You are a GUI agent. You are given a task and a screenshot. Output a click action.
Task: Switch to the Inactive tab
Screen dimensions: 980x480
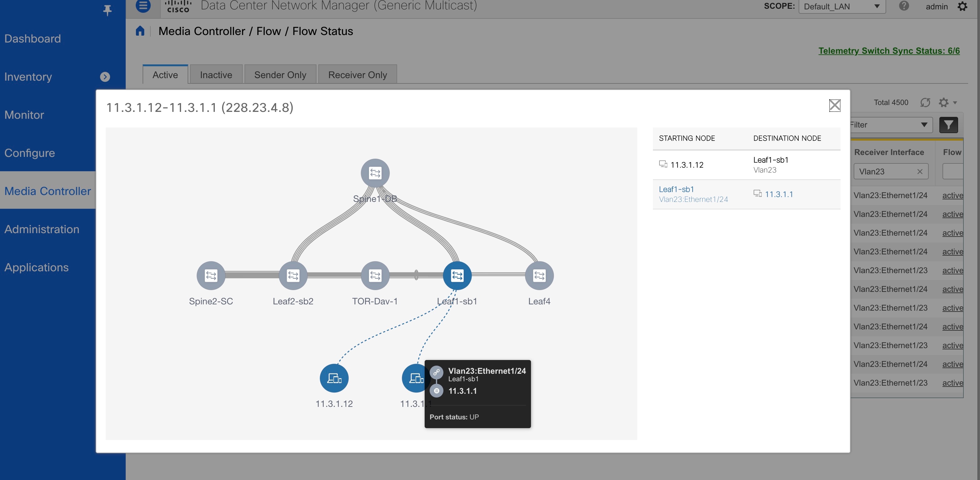point(216,74)
